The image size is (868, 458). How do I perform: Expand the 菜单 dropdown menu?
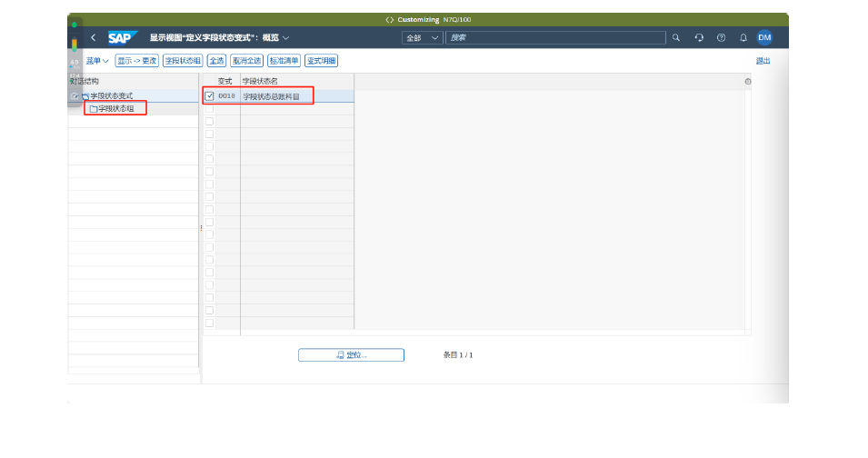point(97,61)
